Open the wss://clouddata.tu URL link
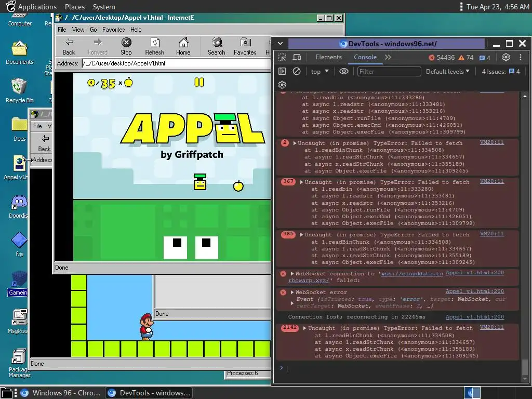 click(412, 273)
